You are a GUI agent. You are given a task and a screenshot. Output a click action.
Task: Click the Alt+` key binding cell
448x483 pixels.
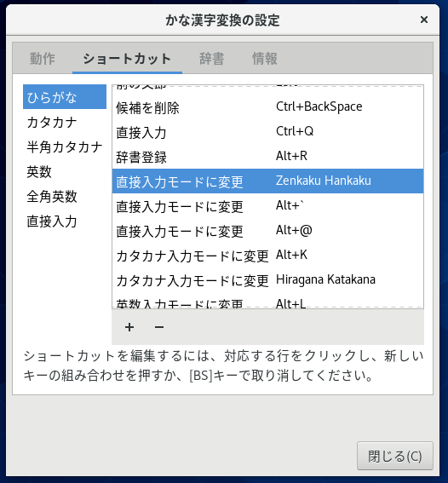pos(290,205)
